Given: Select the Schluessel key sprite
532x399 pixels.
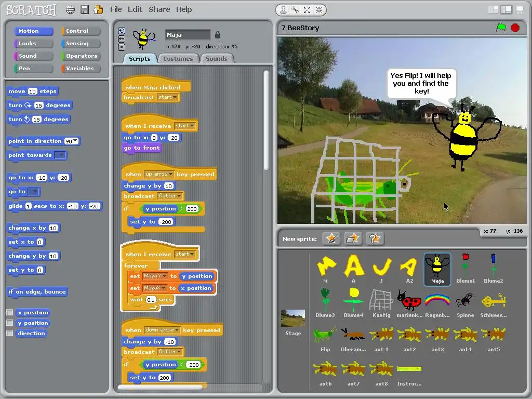Looking at the screenshot, I should (494, 303).
